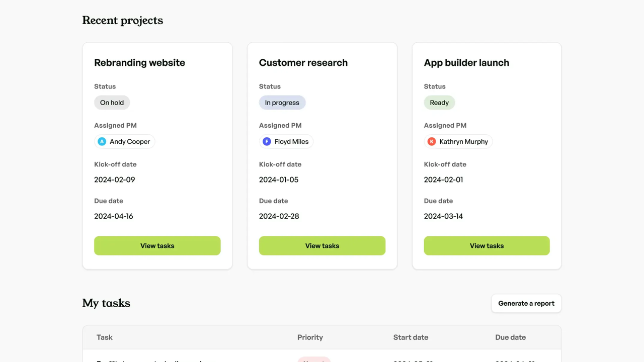The image size is (644, 362).
Task: Click Andy Cooper's avatar icon
Action: click(102, 142)
